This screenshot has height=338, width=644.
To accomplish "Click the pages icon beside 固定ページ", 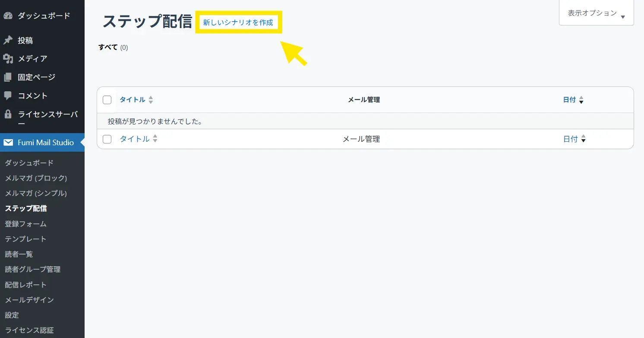I will coord(8,77).
